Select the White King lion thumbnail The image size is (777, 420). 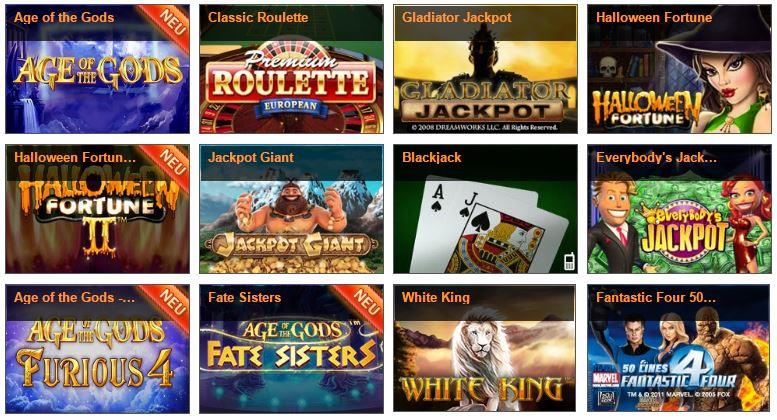coord(486,349)
